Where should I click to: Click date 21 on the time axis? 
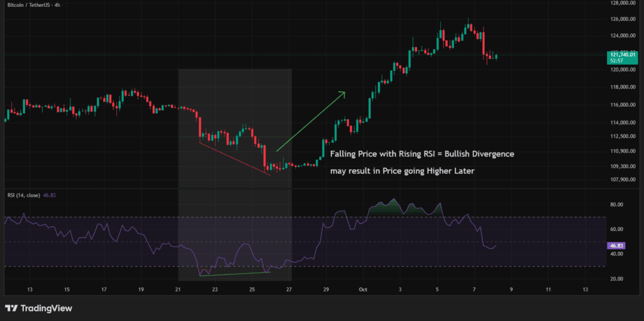click(x=178, y=290)
